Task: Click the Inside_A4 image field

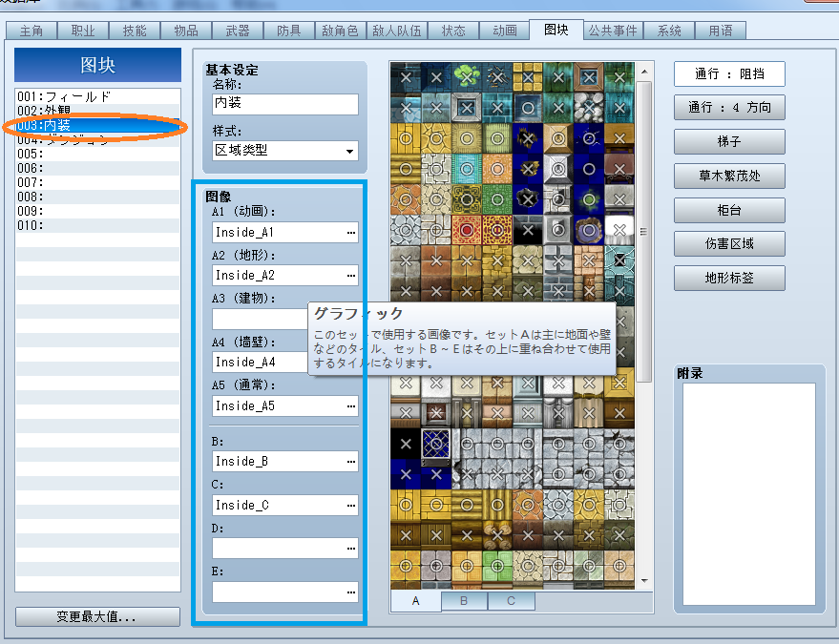Action: (260, 363)
